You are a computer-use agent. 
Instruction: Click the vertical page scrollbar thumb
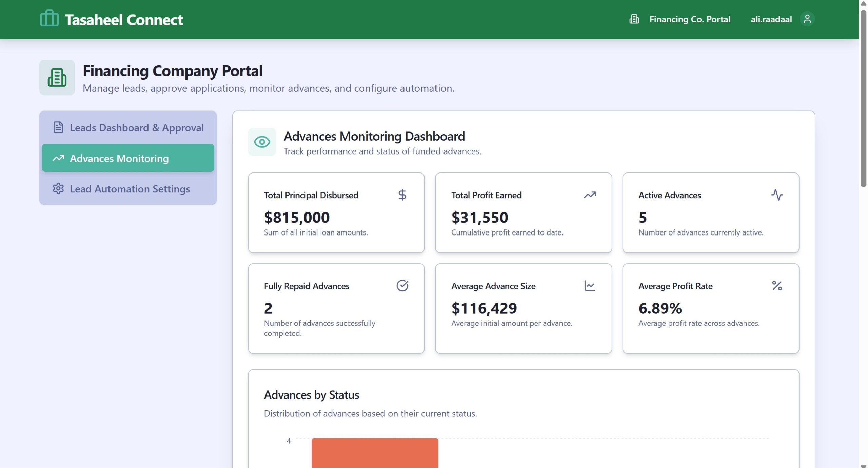coord(863,98)
